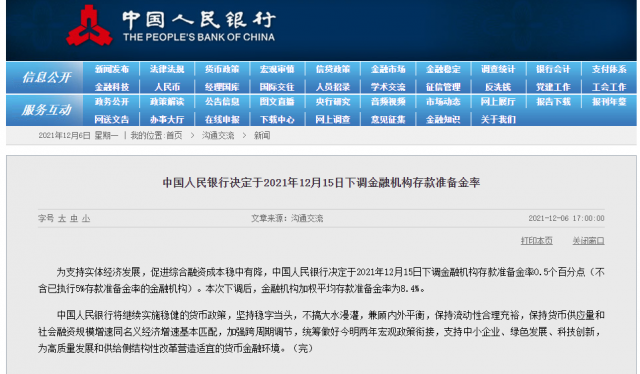This screenshot has height=374, width=640.
Task: Click the 打印本页 print link
Action: [x=537, y=241]
